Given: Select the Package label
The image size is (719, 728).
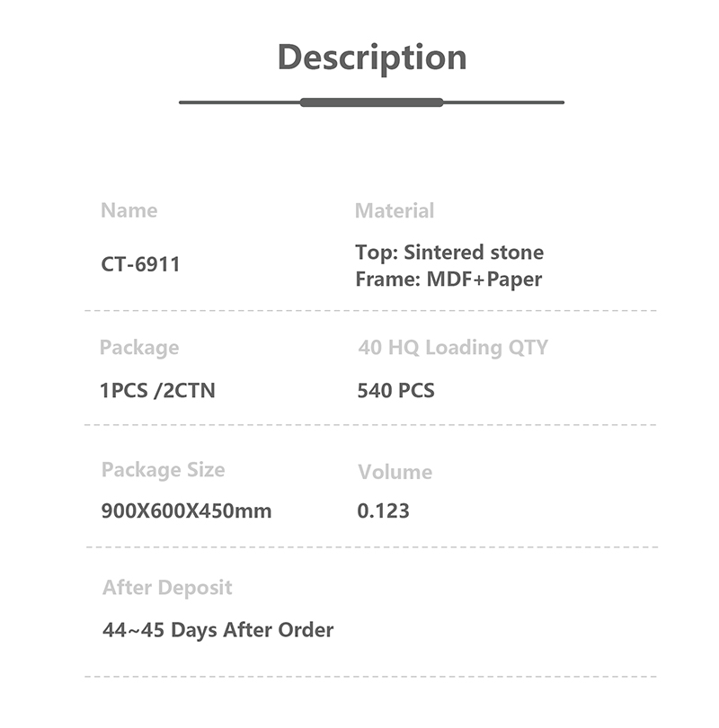Looking at the screenshot, I should click(139, 347).
